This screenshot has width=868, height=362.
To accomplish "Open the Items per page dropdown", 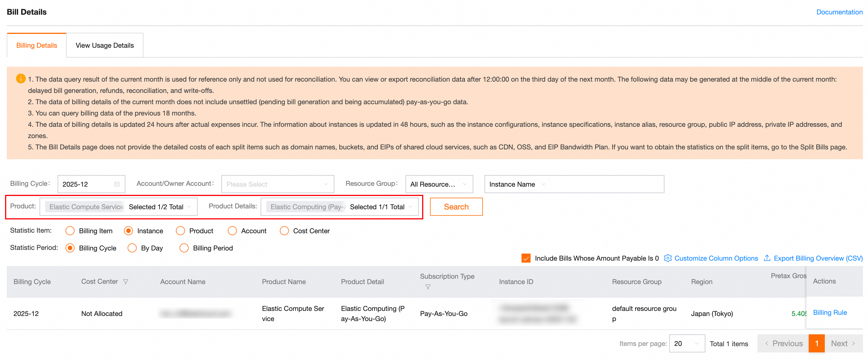I will [x=686, y=343].
